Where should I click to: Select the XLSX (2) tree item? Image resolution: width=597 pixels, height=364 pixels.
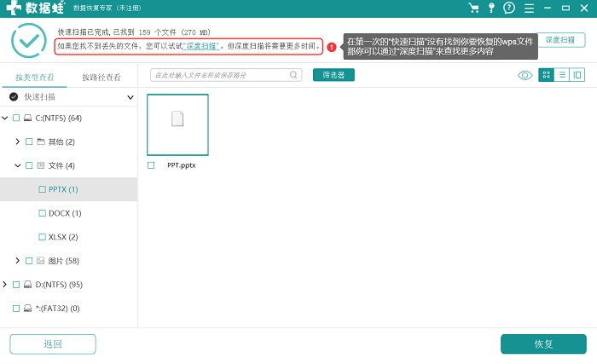tap(68, 237)
